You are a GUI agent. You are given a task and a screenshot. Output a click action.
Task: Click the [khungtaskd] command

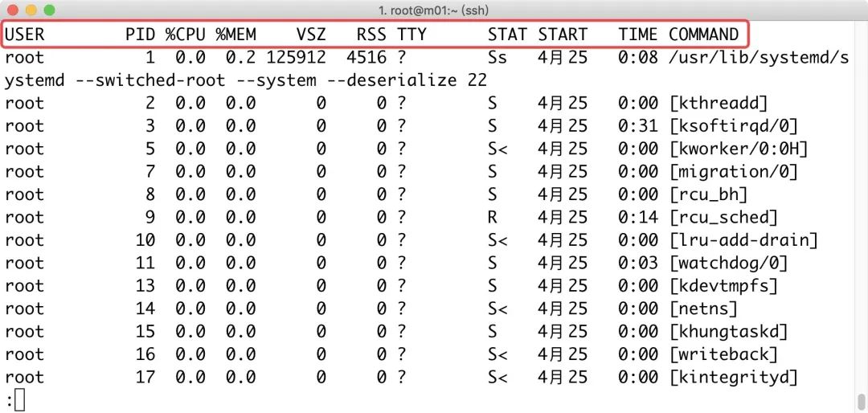[x=728, y=332]
